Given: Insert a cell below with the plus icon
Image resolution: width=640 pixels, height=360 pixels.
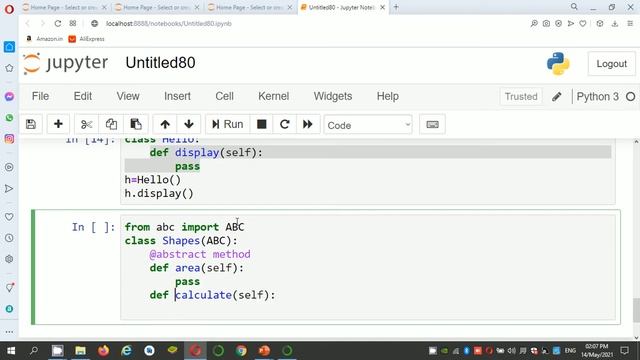Looking at the screenshot, I should [x=58, y=124].
